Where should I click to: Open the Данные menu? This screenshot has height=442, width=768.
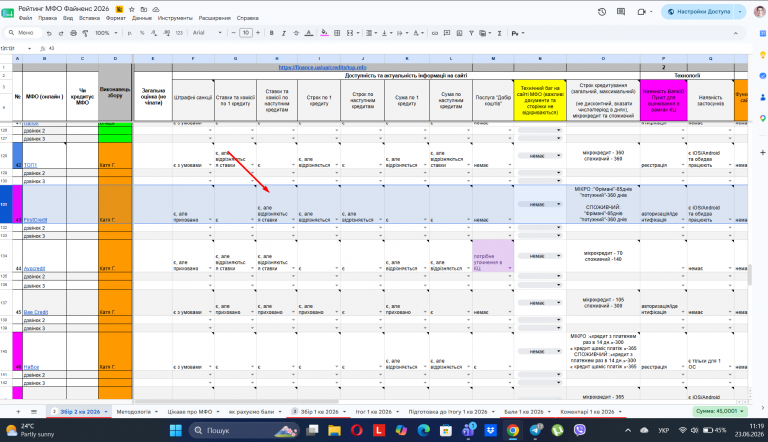tap(142, 18)
